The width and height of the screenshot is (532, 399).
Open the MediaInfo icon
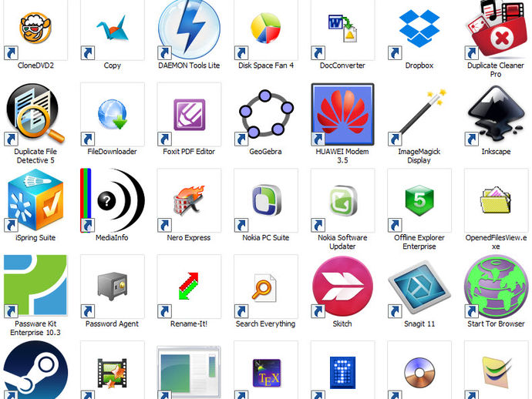click(113, 200)
